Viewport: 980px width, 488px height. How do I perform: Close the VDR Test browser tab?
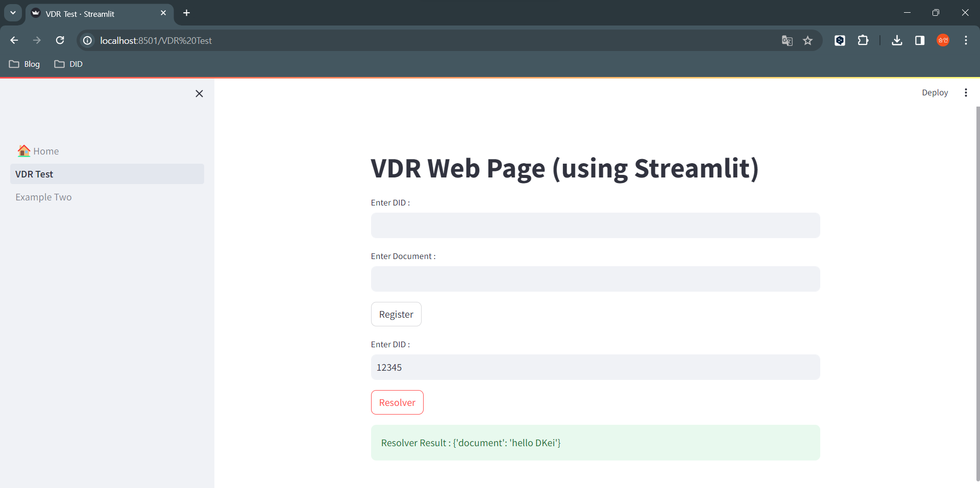pyautogui.click(x=163, y=13)
